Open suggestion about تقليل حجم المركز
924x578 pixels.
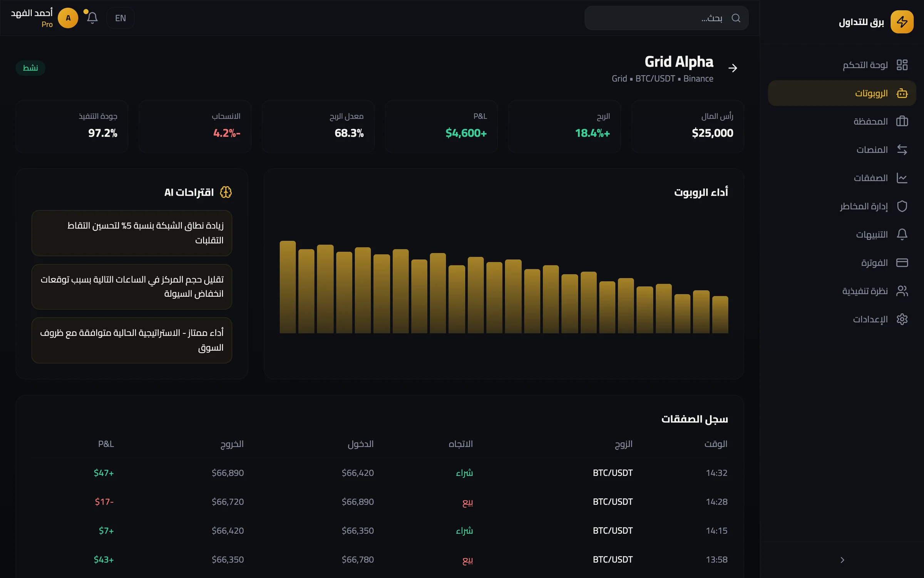pyautogui.click(x=132, y=287)
